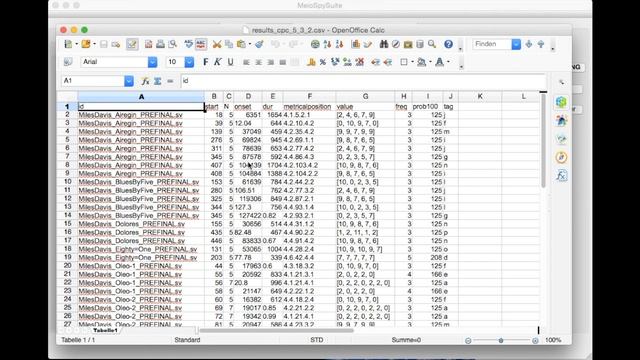Click the Zoom magnifier icon
640x360 pixels.
pos(432,44)
